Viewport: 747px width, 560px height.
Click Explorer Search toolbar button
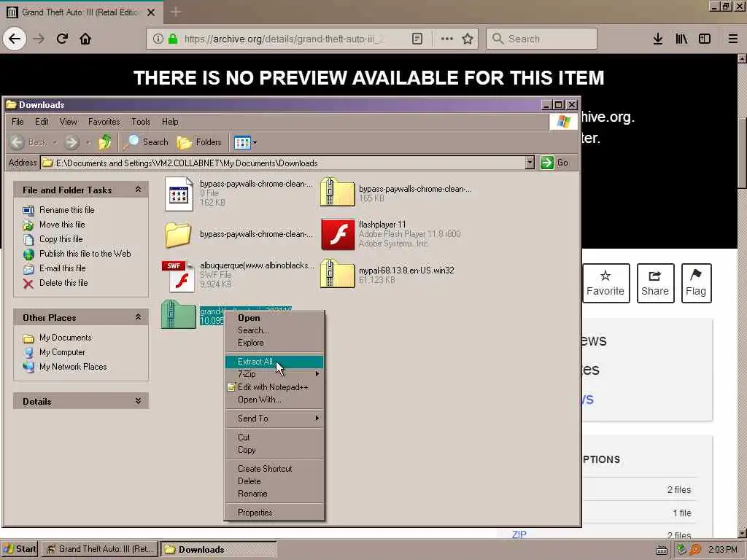[x=146, y=142]
